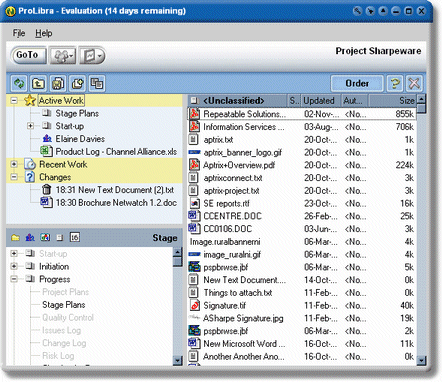The height and width of the screenshot is (382, 442).
Task: Select Stage Plans under Progress
Action: point(64,305)
